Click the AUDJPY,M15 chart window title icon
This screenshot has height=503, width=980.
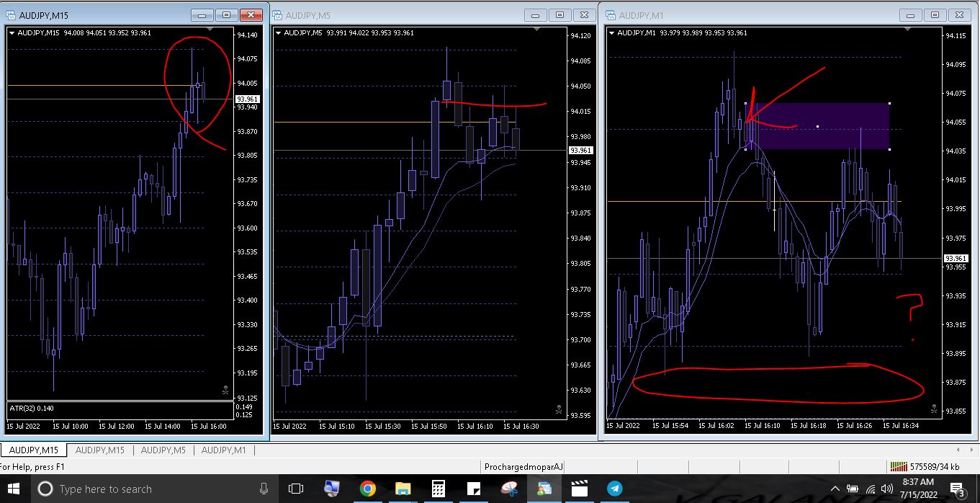[x=11, y=14]
